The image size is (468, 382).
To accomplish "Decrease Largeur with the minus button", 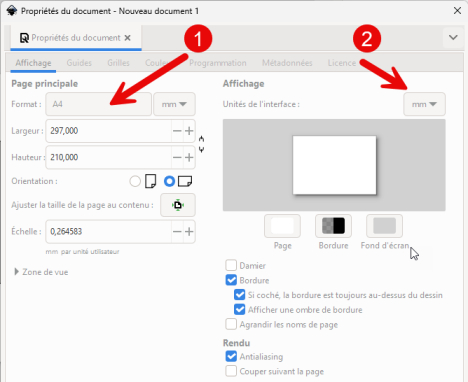I will tap(177, 131).
